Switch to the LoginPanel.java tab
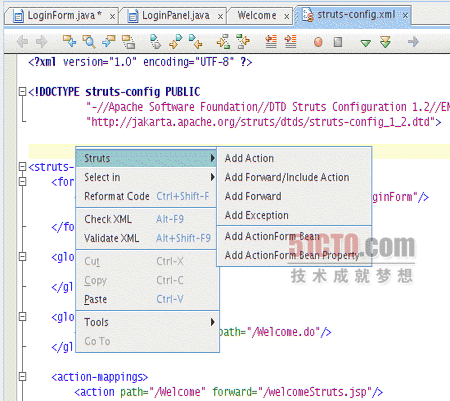450x401 pixels. [173, 16]
